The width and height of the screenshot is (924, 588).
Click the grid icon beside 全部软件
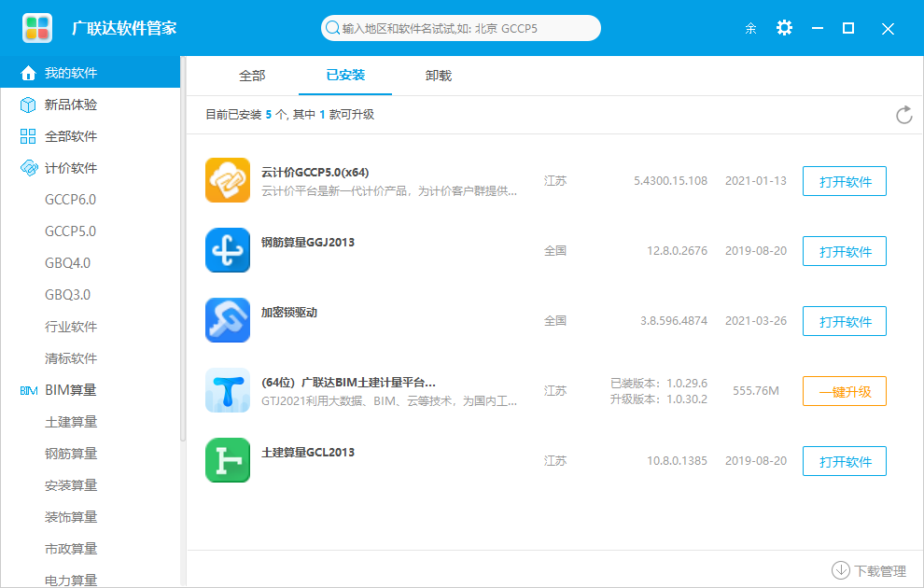click(28, 136)
